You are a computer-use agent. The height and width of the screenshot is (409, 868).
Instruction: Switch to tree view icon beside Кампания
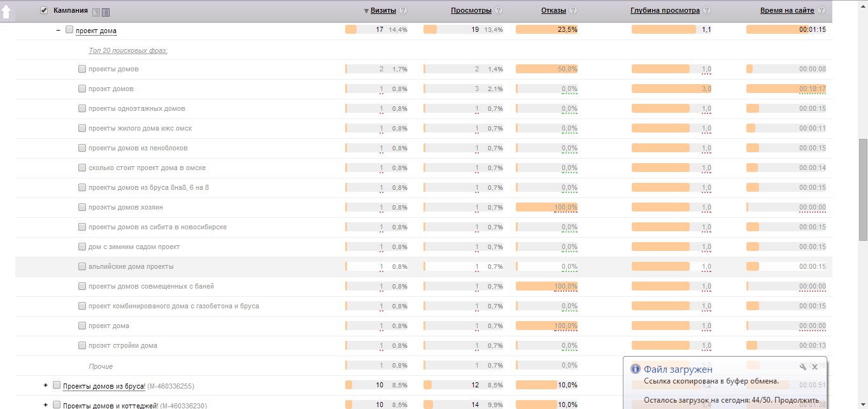(x=96, y=12)
